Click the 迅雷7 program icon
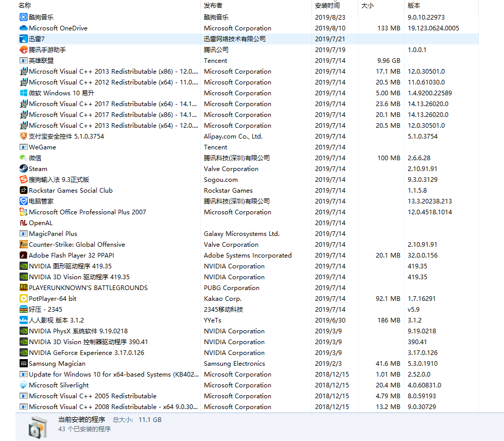 (x=24, y=39)
